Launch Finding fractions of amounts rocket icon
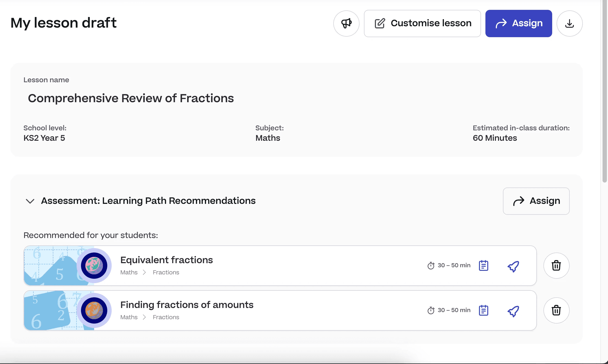The width and height of the screenshot is (608, 364). coord(513,311)
